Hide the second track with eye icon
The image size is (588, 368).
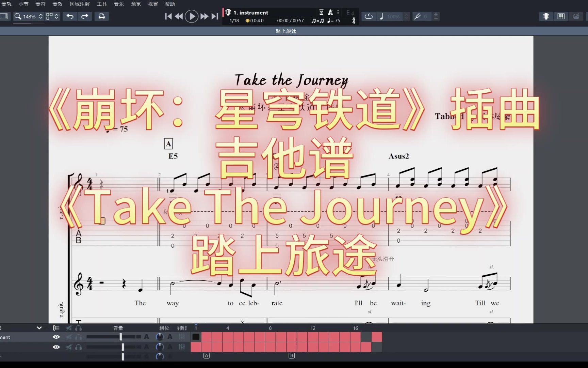coord(56,347)
